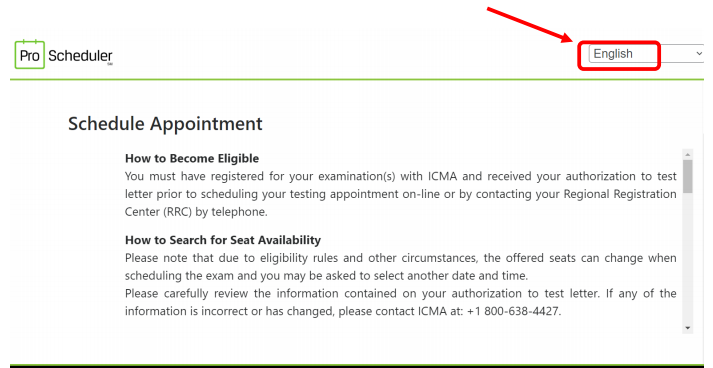Screen dimensions: 713x368
Task: Click the scrollbar down arrow in instructions panel
Action: pos(687,328)
